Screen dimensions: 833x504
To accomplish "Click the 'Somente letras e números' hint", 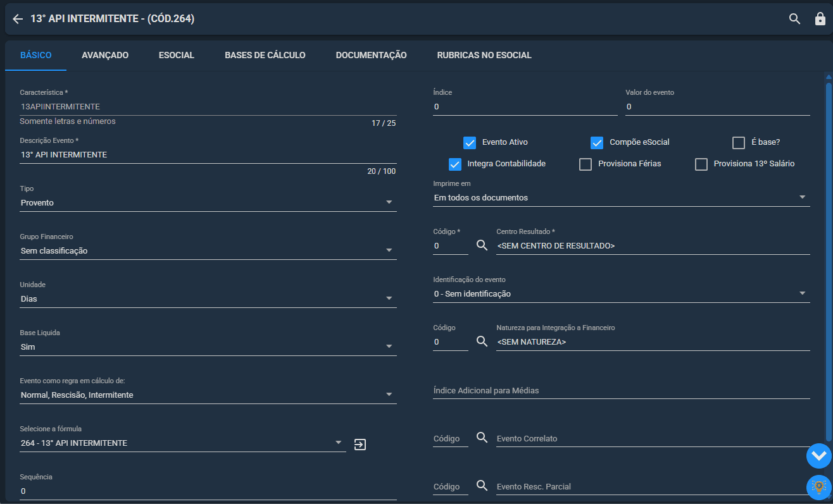I will (x=68, y=121).
